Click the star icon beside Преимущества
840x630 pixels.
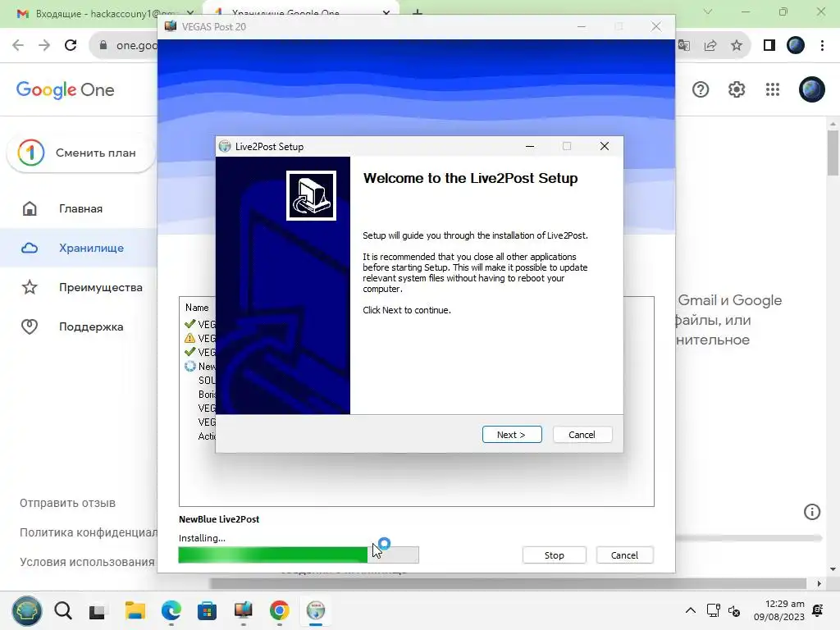[x=30, y=287]
